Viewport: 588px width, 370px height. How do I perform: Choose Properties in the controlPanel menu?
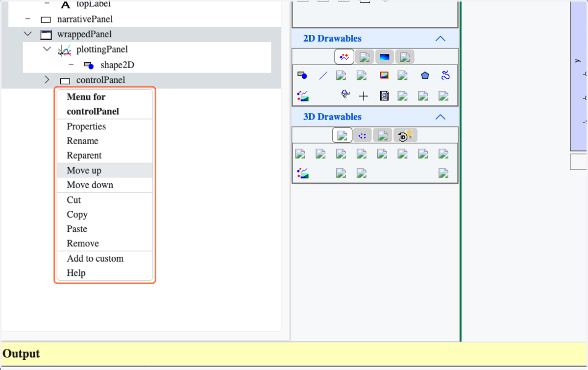click(105, 126)
